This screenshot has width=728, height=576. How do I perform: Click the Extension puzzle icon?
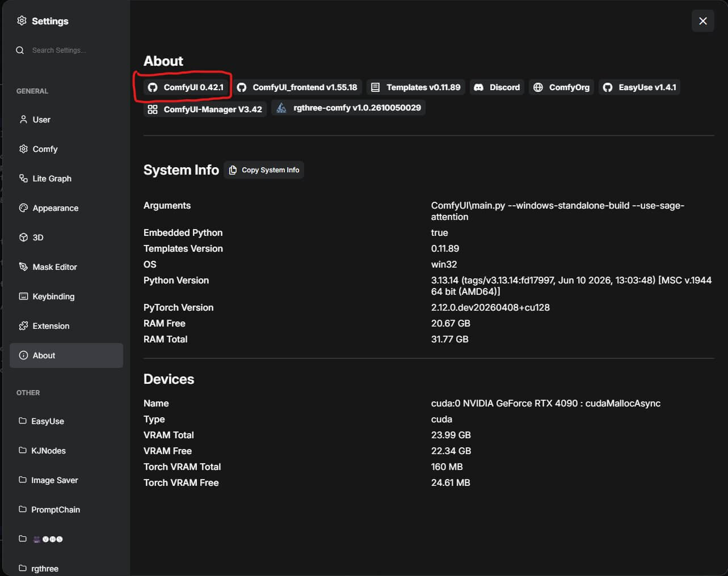(x=23, y=326)
